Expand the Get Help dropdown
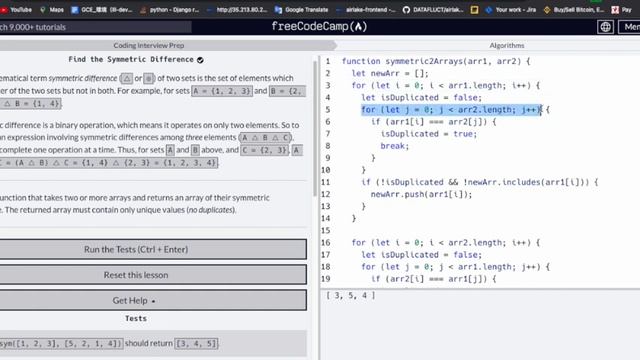 coord(153,300)
